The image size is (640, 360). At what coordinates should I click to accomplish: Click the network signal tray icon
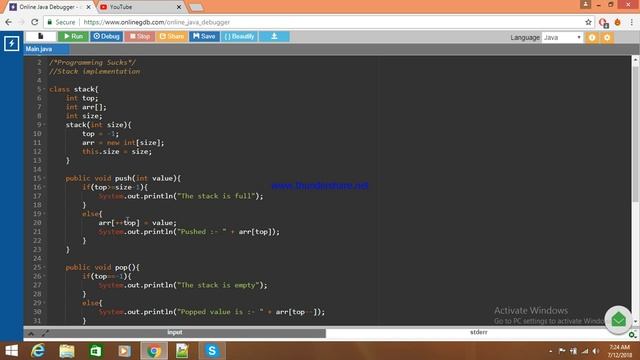[585, 351]
